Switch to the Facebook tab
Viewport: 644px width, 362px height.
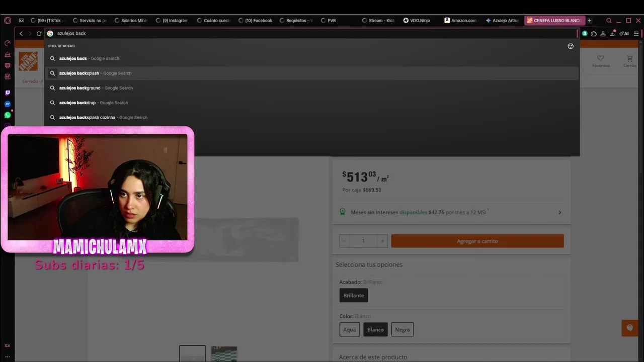(x=256, y=21)
